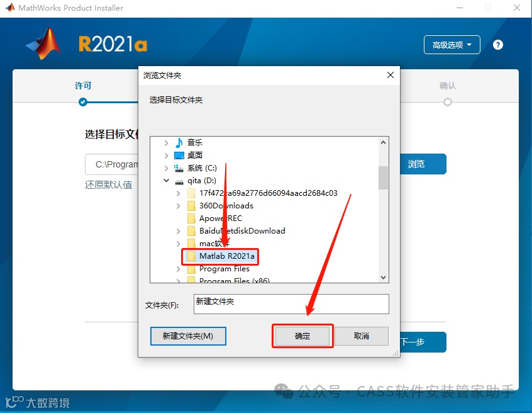Image resolution: width=532 pixels, height=413 pixels.
Task: Click the ApowerREC folder icon
Action: point(191,218)
